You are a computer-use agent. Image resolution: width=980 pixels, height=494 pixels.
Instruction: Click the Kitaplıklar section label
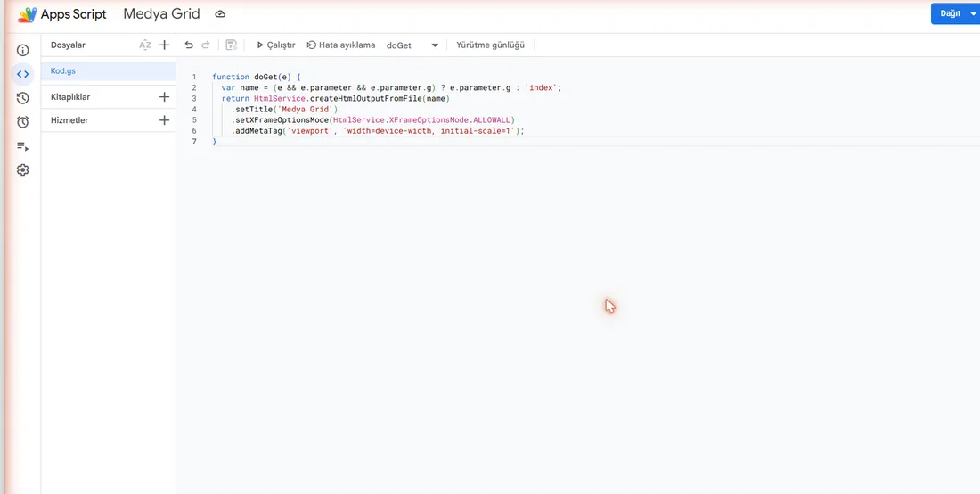(x=70, y=97)
